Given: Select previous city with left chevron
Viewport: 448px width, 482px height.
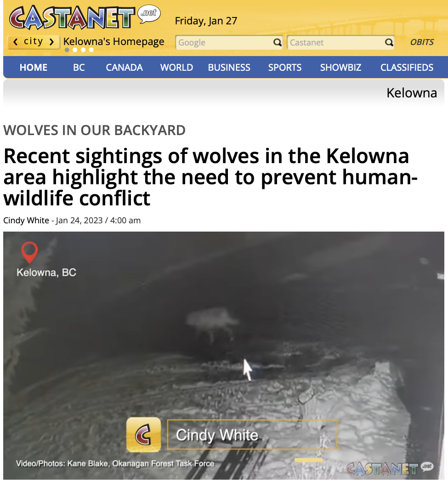Looking at the screenshot, I should click(x=15, y=41).
